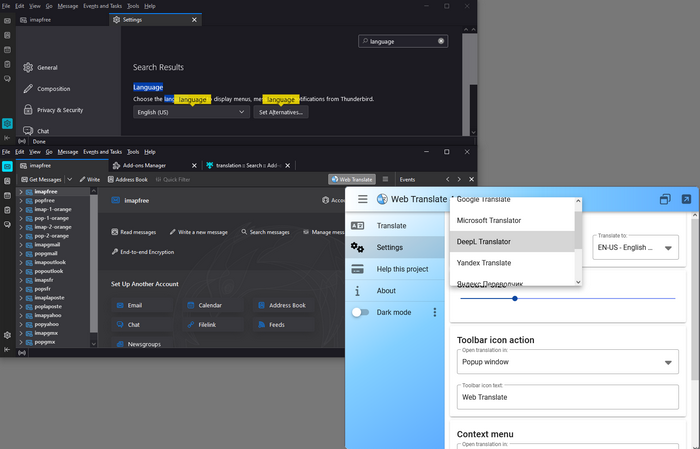This screenshot has width=700, height=449.
Task: Click 'Read messages' in account hub
Action: 133,232
